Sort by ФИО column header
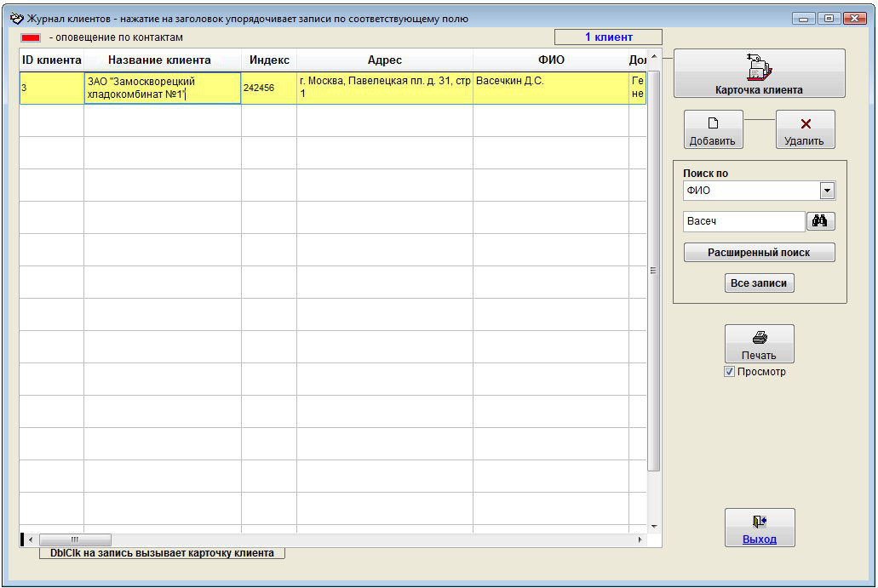The width and height of the screenshot is (878, 588). pos(550,60)
